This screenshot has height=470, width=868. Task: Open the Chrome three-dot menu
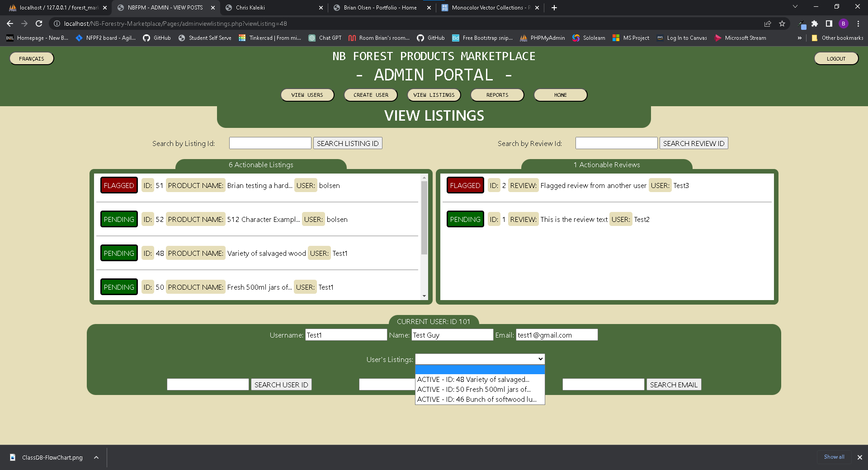858,23
